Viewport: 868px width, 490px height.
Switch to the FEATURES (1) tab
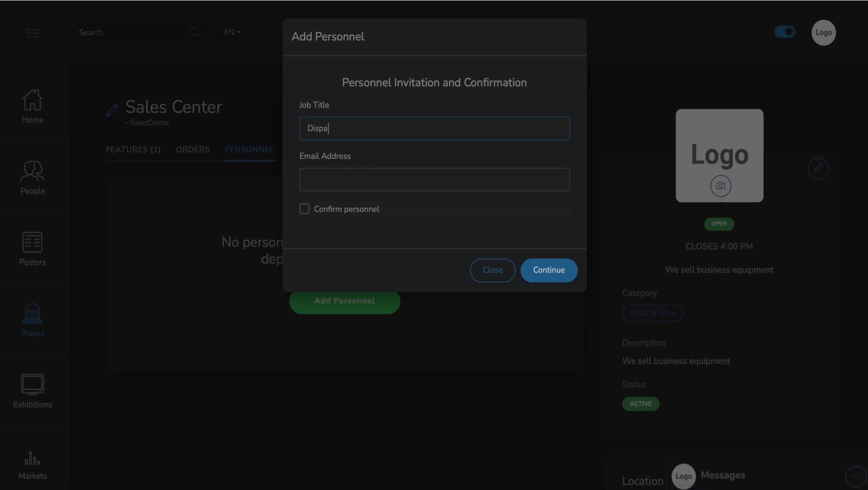tap(133, 150)
